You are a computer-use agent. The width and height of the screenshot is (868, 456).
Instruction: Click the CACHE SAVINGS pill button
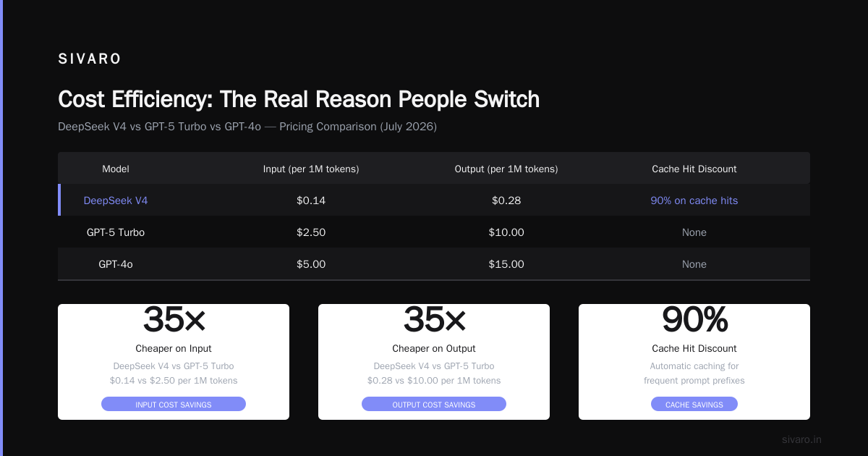pos(694,404)
